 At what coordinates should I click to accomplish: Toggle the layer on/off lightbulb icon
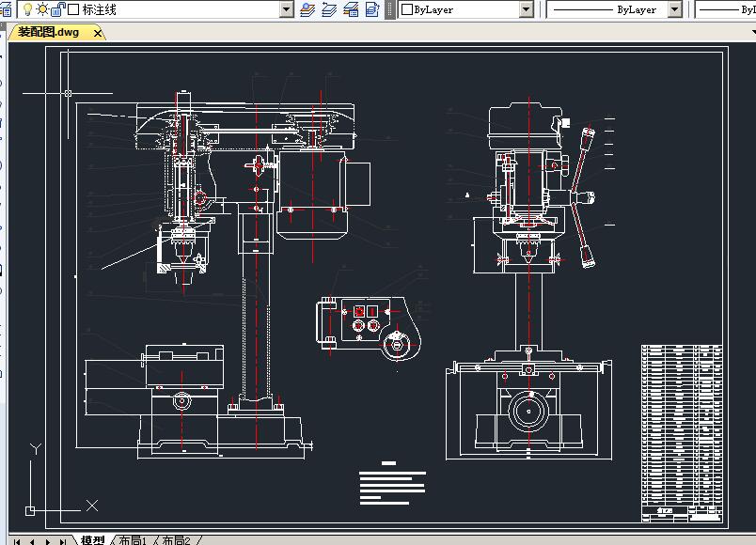click(27, 9)
